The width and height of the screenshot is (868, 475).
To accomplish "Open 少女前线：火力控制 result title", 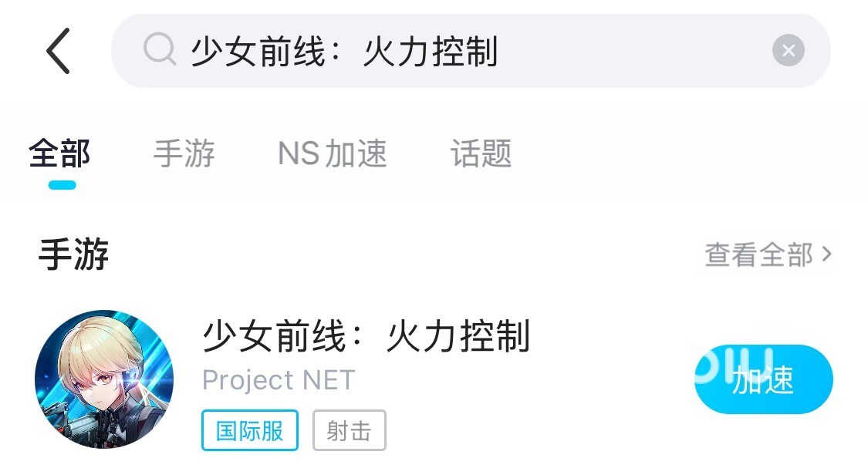I will [x=366, y=337].
